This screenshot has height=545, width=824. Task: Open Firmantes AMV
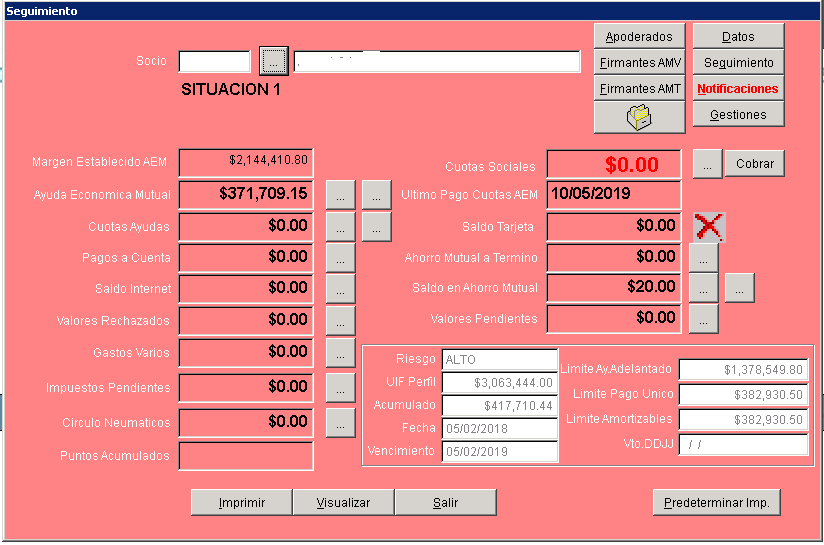(x=639, y=63)
